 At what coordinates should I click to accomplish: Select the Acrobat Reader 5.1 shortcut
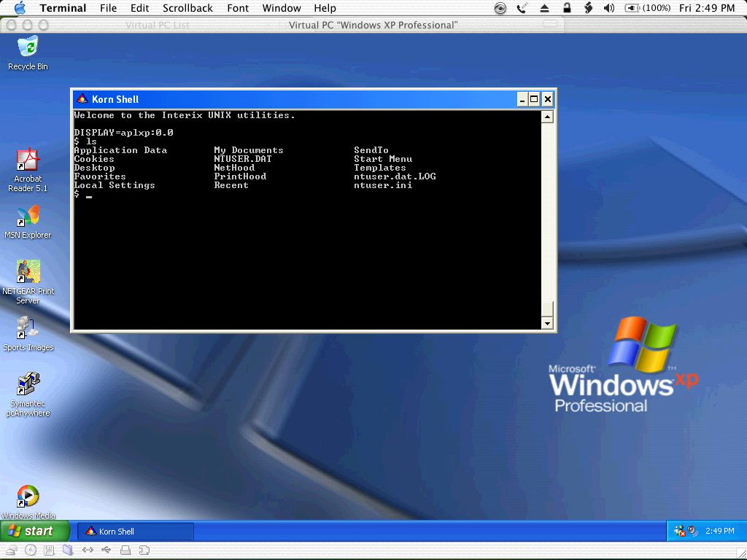click(28, 160)
